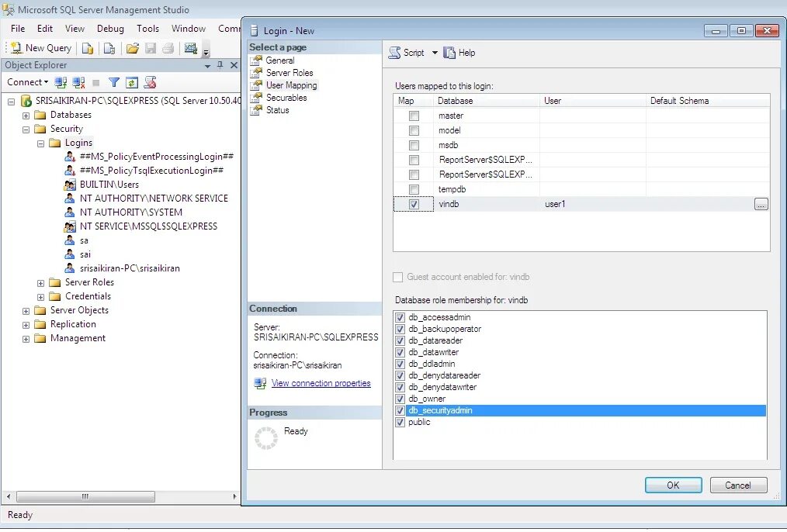This screenshot has height=532, width=787.
Task: Click the Analysis Services query icon
Action: point(109,48)
